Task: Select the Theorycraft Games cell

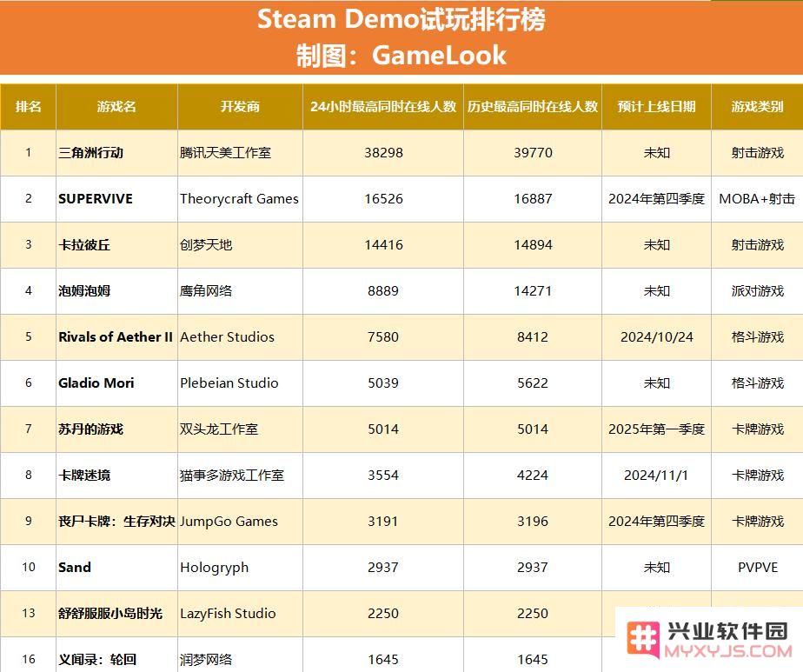Action: [x=239, y=199]
